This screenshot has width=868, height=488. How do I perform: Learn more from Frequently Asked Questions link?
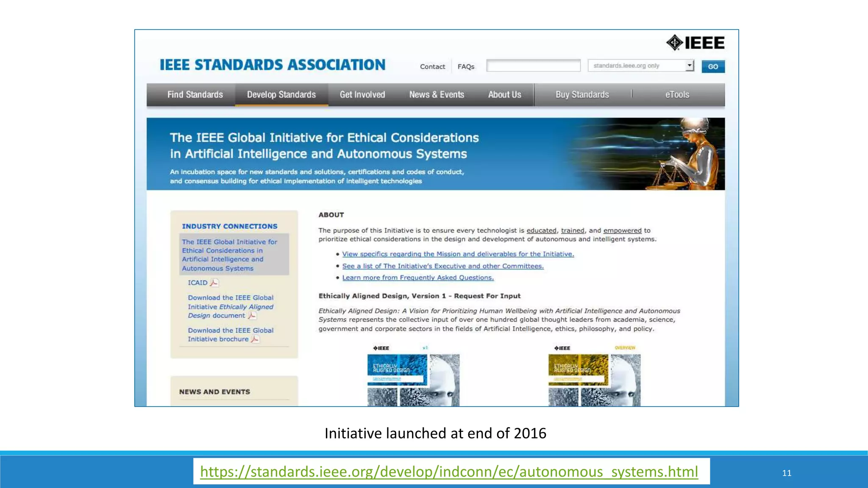click(418, 277)
